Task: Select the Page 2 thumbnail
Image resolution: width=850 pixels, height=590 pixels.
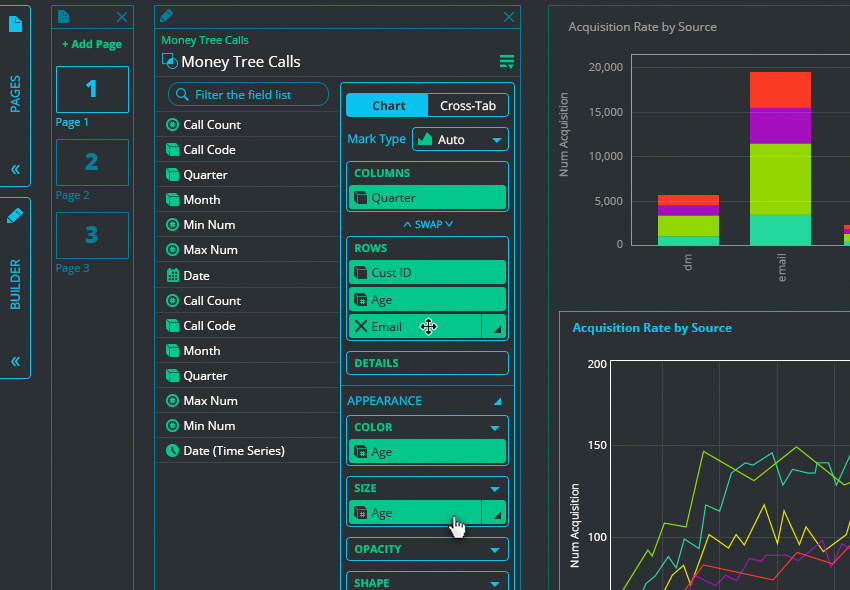Action: click(92, 162)
